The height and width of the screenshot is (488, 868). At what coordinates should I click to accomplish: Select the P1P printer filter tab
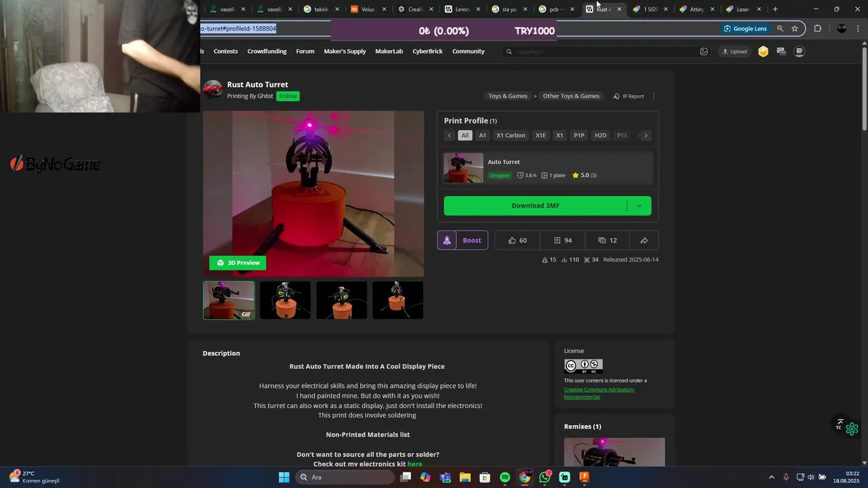tap(579, 136)
